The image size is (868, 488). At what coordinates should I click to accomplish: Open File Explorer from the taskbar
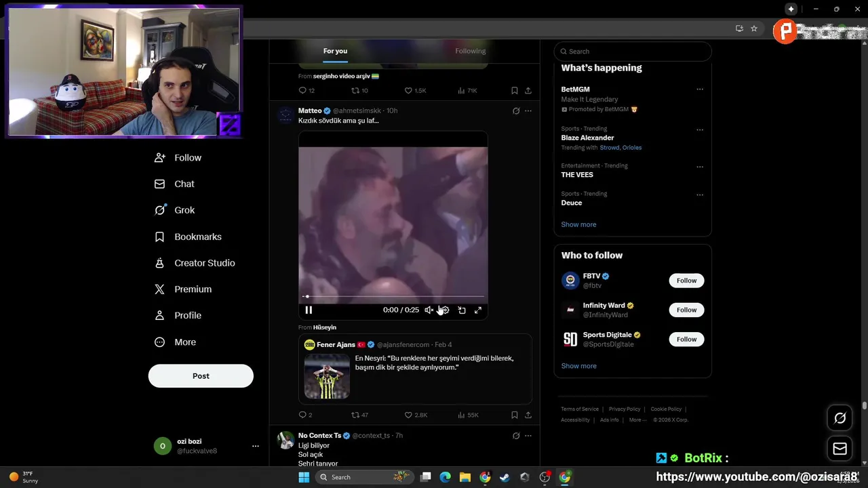pyautogui.click(x=465, y=477)
